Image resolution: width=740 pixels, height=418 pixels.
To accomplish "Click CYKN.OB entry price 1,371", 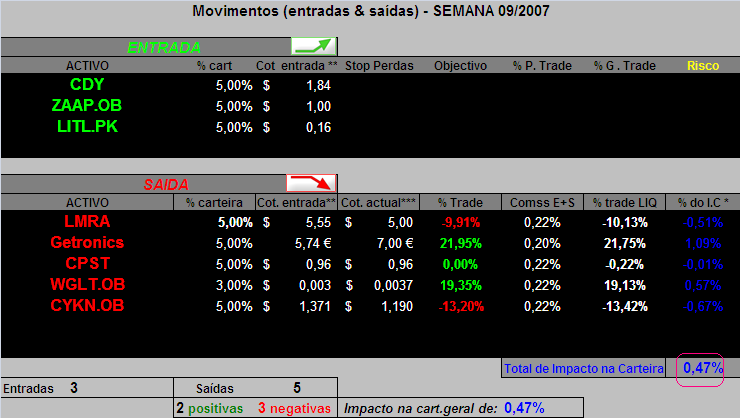I will (315, 306).
